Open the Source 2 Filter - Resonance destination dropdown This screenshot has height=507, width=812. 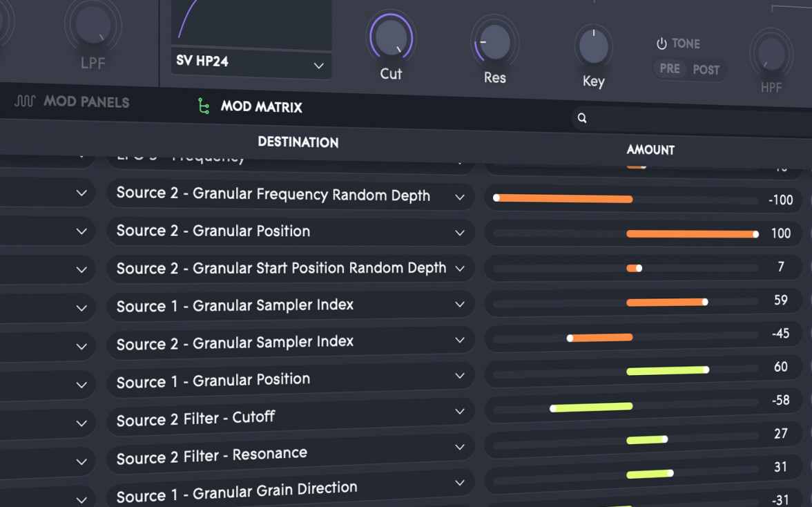(290, 455)
